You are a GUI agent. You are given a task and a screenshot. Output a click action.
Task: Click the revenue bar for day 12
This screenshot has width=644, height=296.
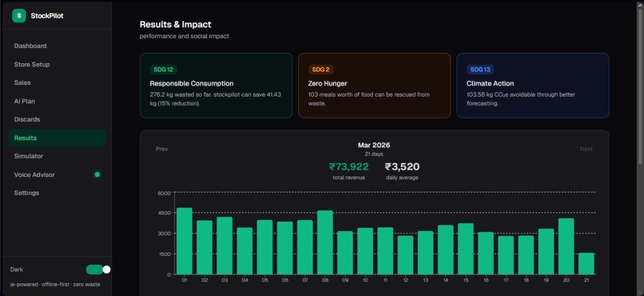405,255
